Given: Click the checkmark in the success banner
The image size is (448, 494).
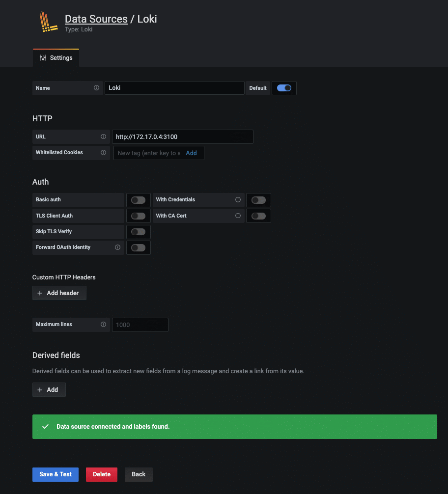Looking at the screenshot, I should coord(45,426).
